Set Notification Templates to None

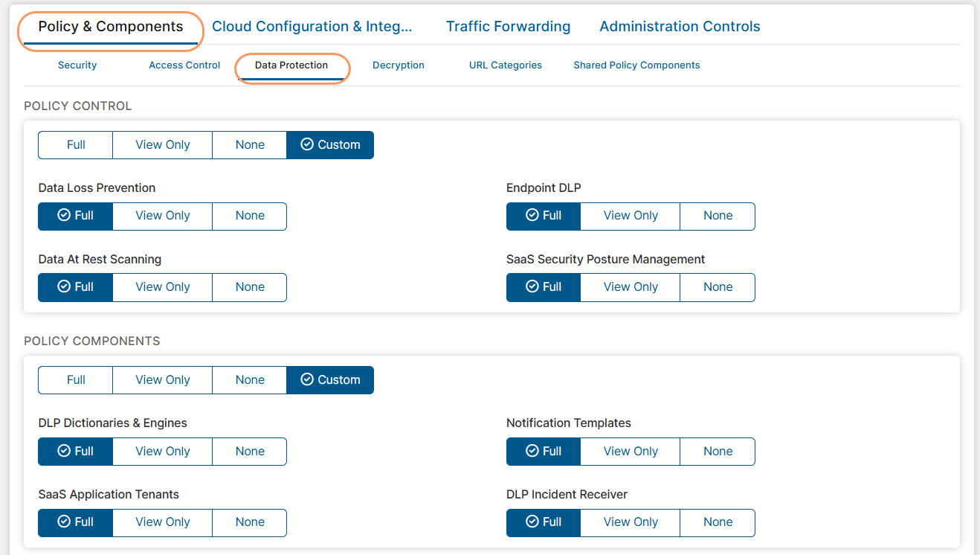(718, 452)
